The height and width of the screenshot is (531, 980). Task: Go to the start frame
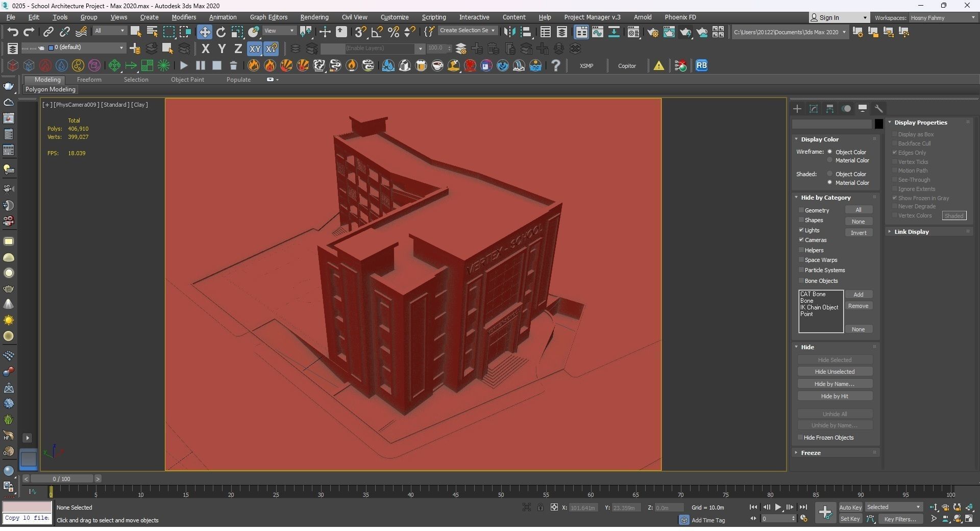pos(753,507)
